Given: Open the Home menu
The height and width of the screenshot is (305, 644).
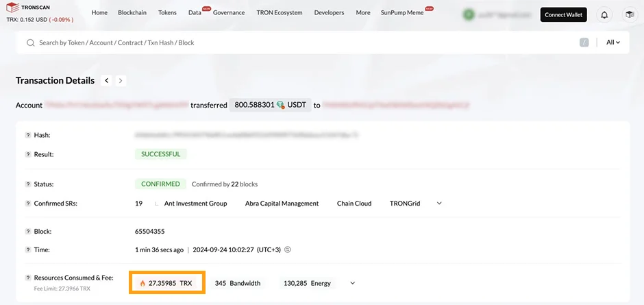Looking at the screenshot, I should point(99,13).
